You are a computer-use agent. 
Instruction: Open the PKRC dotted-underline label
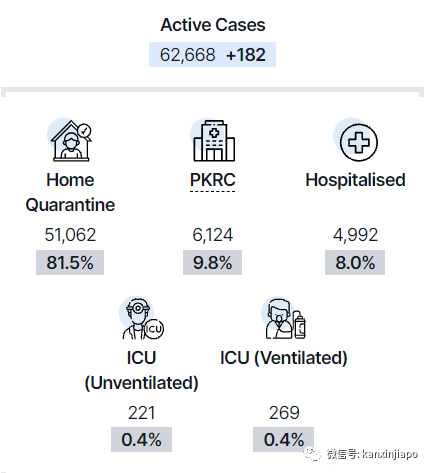pyautogui.click(x=213, y=180)
